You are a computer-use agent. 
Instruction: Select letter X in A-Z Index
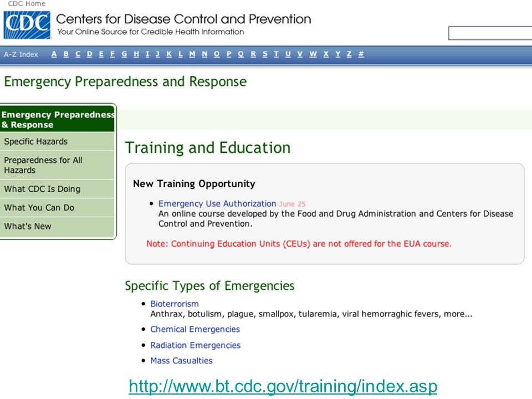click(326, 54)
